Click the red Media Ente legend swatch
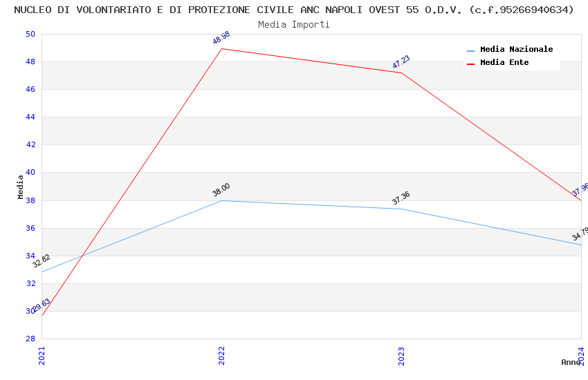Image resolution: width=588 pixels, height=380 pixels. 471,64
